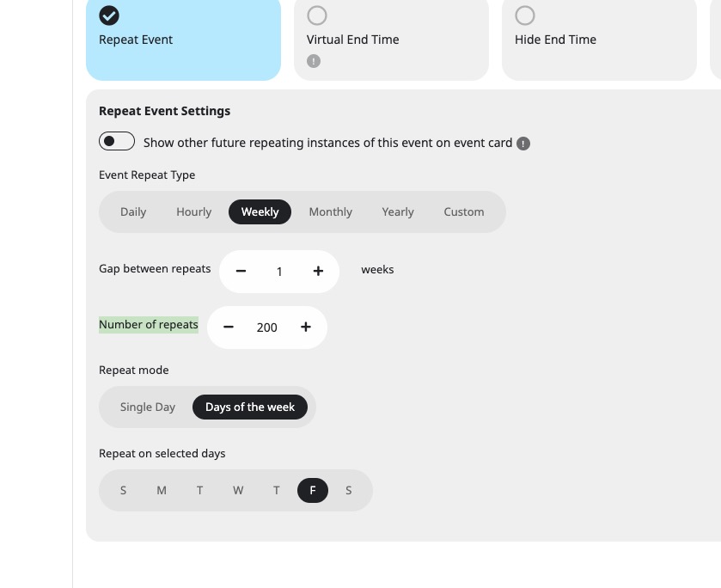
Task: Increase number of repeats with plus
Action: pos(306,328)
